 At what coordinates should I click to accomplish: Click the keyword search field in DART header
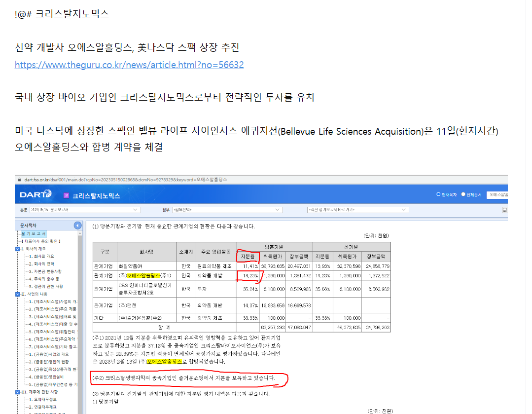(497, 195)
